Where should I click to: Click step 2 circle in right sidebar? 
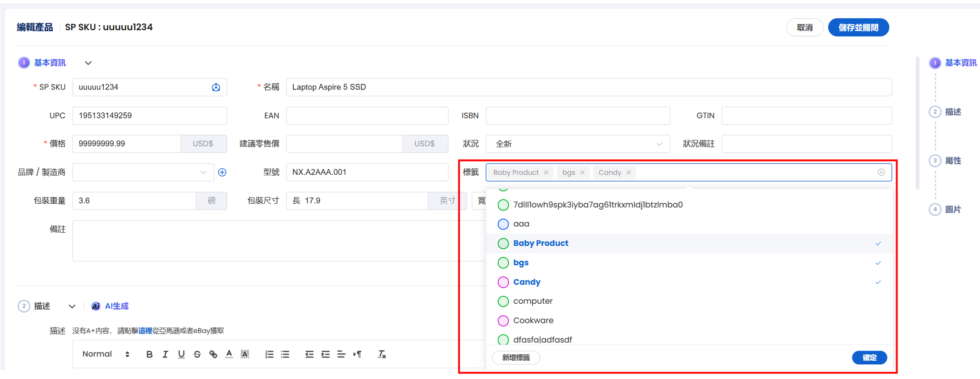click(x=935, y=112)
